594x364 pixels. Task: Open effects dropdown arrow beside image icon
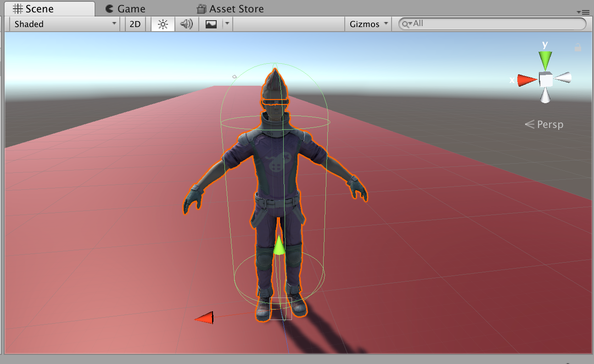[227, 24]
